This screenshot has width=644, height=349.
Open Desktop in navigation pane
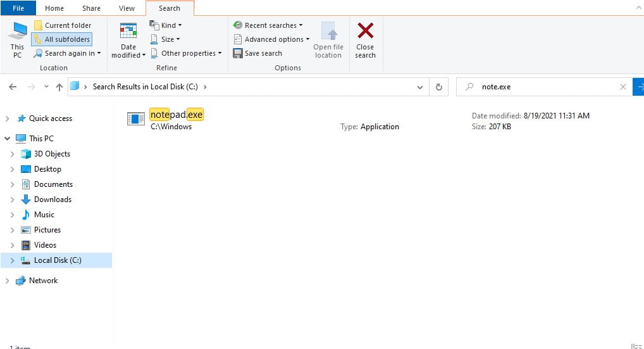(47, 169)
